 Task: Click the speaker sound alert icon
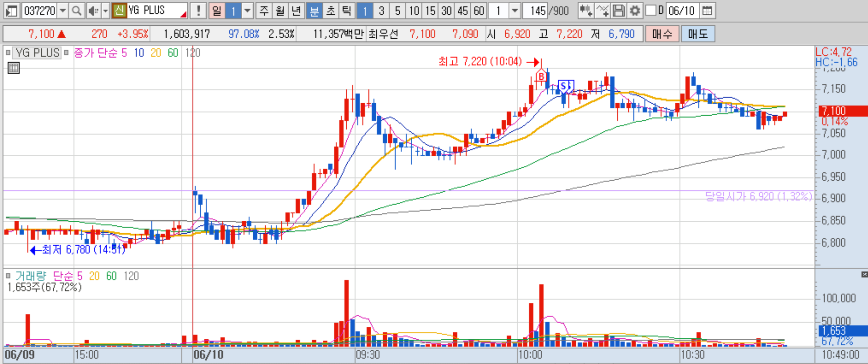pyautogui.click(x=93, y=11)
